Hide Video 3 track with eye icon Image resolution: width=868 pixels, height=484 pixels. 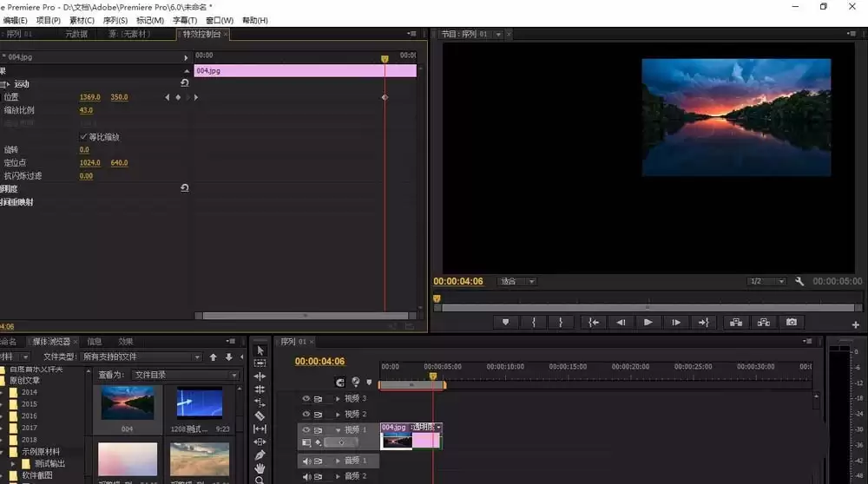click(x=306, y=398)
